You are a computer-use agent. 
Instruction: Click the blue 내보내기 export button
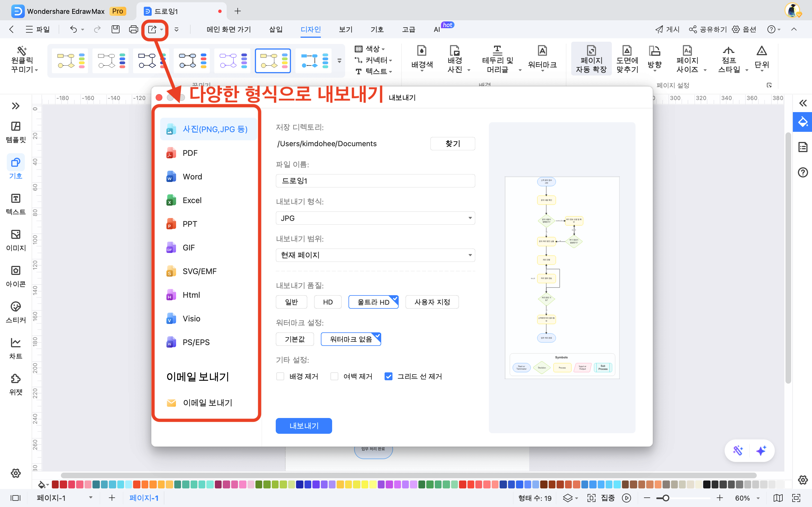(x=304, y=426)
